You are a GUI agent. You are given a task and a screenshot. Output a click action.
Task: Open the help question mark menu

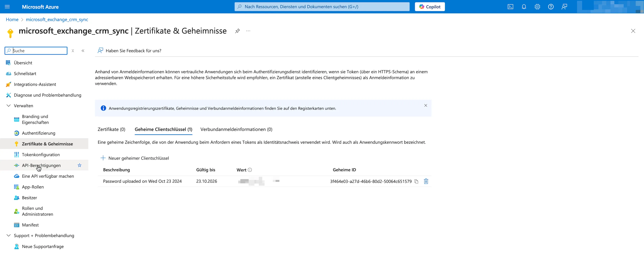click(551, 7)
